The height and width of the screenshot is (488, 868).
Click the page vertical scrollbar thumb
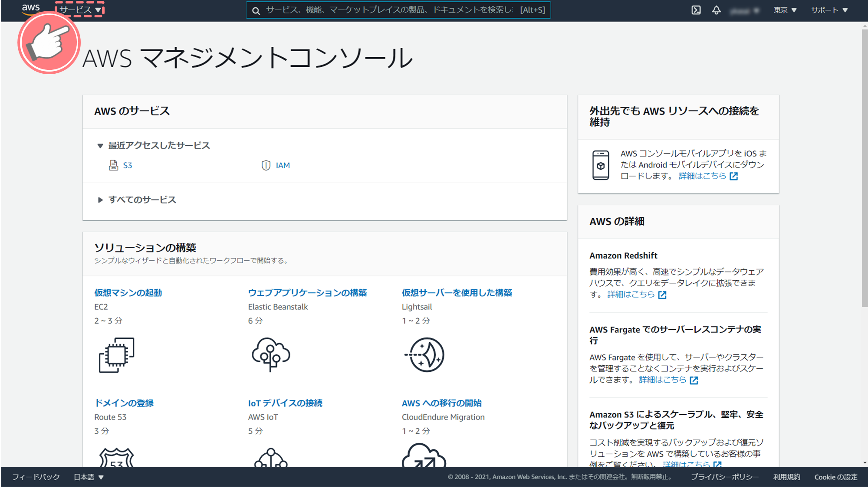[x=865, y=168]
